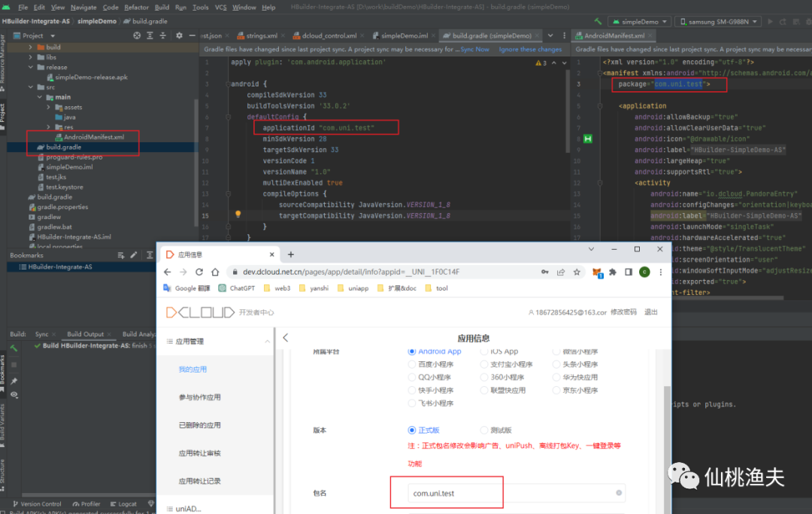Click the Make Project hammer icon

598,21
